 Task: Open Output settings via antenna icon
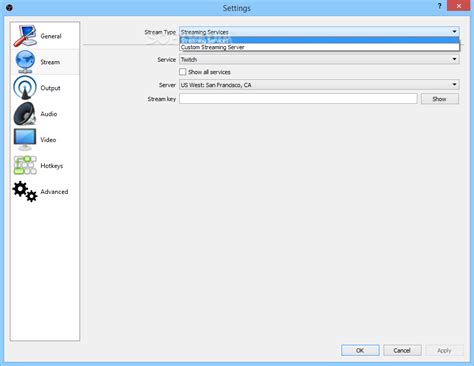[25, 88]
